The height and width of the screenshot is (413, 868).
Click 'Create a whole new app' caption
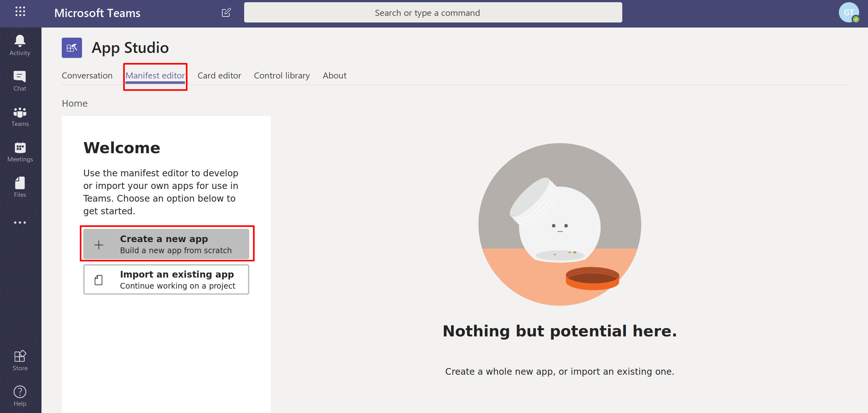[x=559, y=371]
